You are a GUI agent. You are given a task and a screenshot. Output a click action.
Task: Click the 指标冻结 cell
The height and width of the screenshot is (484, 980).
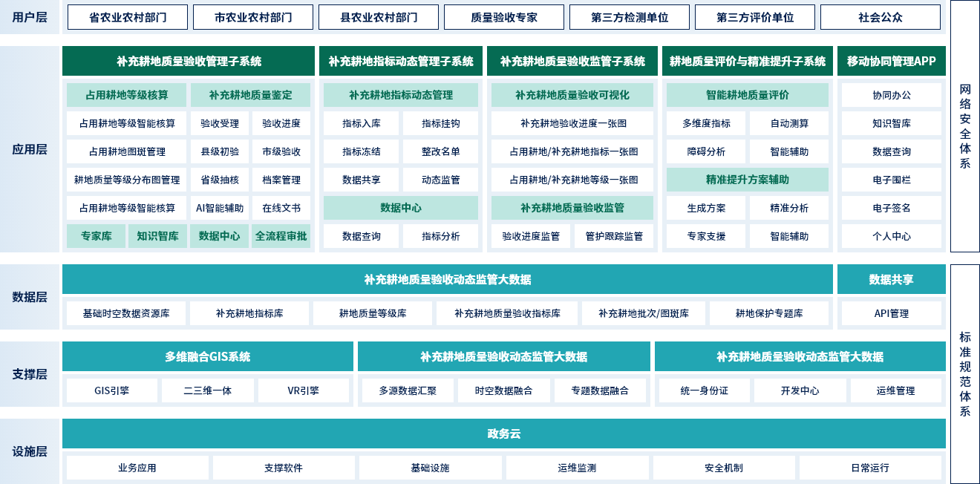tap(362, 152)
